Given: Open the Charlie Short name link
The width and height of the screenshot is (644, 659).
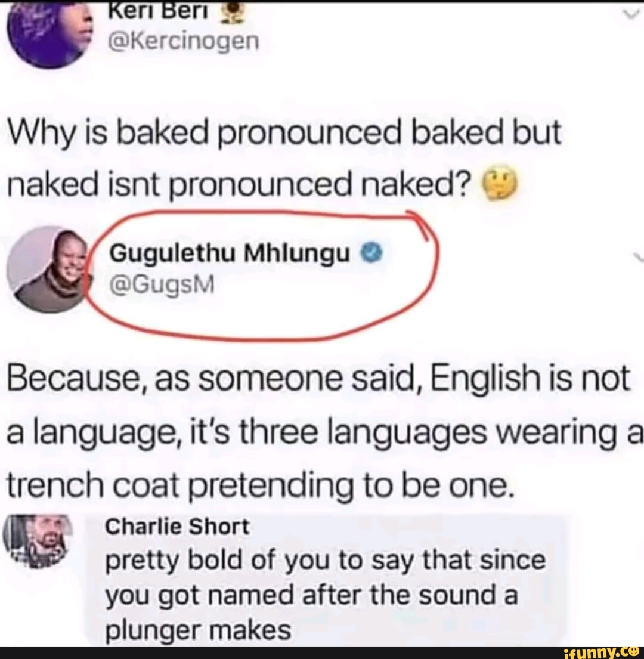Looking at the screenshot, I should [x=177, y=527].
